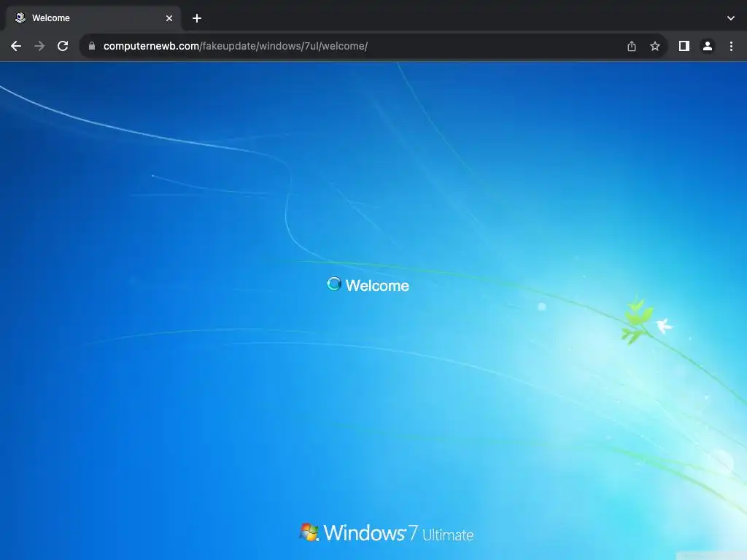
Task: Select the Welcome browser tab
Action: tap(93, 18)
